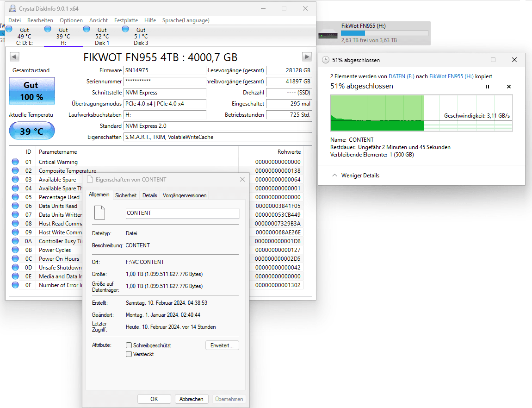Screen dimensions: 532x408
Task: Click the CONTENT file name field
Action: click(x=183, y=213)
